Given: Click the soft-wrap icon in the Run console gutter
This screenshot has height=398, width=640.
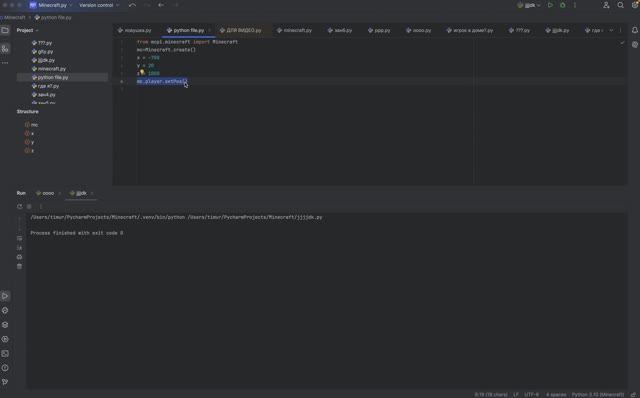Looking at the screenshot, I should coord(20,238).
